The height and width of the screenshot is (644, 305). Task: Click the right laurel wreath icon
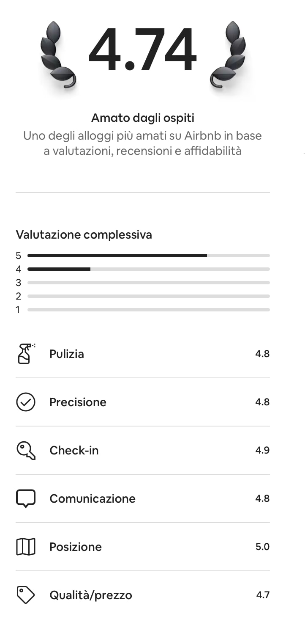[x=228, y=55]
